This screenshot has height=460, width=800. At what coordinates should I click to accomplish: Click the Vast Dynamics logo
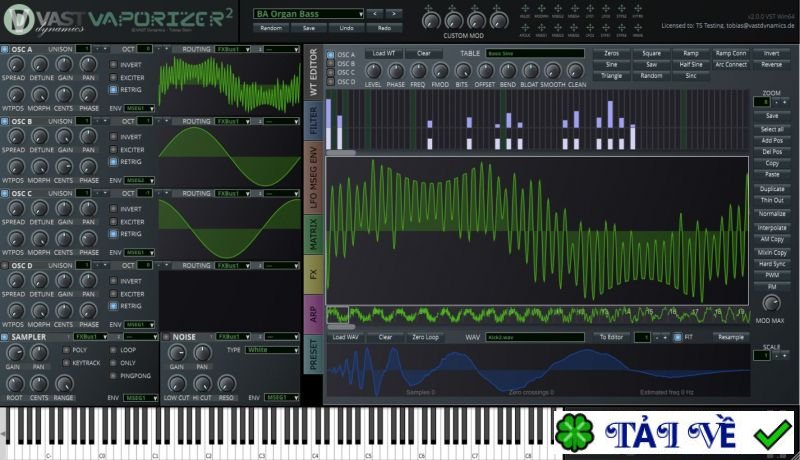click(19, 20)
